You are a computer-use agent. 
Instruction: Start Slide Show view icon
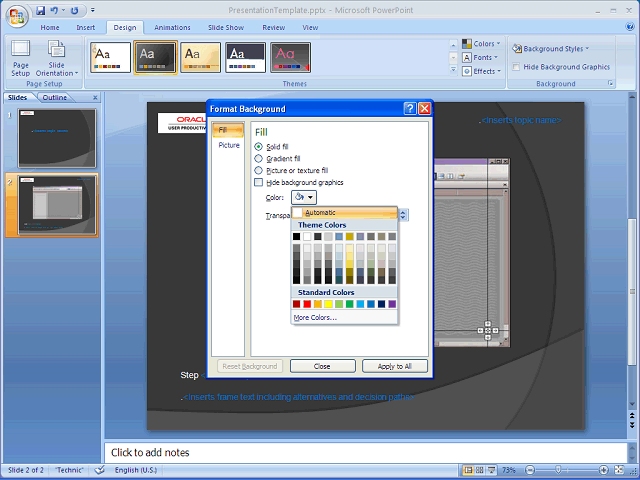tap(492, 470)
